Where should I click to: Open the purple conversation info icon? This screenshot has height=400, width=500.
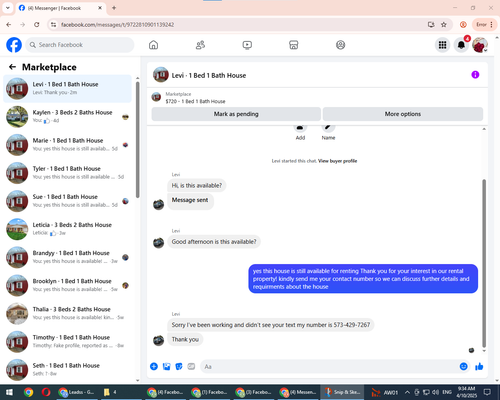pyautogui.click(x=475, y=75)
